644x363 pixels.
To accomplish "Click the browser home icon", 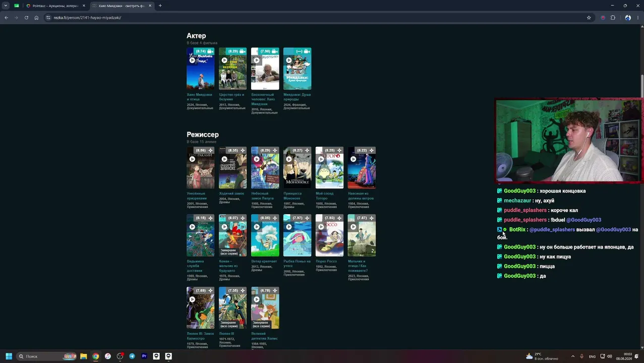I will (x=36, y=18).
